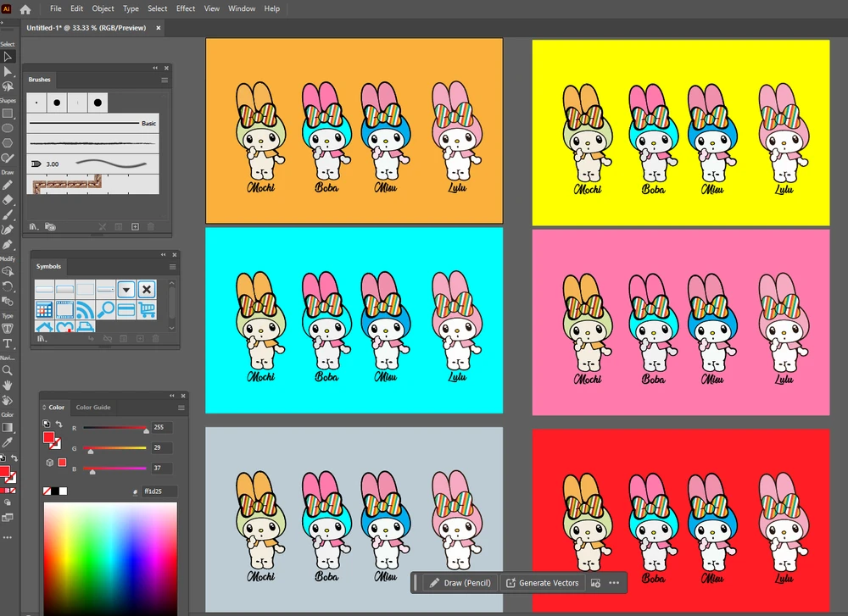This screenshot has height=616, width=848.
Task: Click the R red slider handle
Action: (146, 430)
